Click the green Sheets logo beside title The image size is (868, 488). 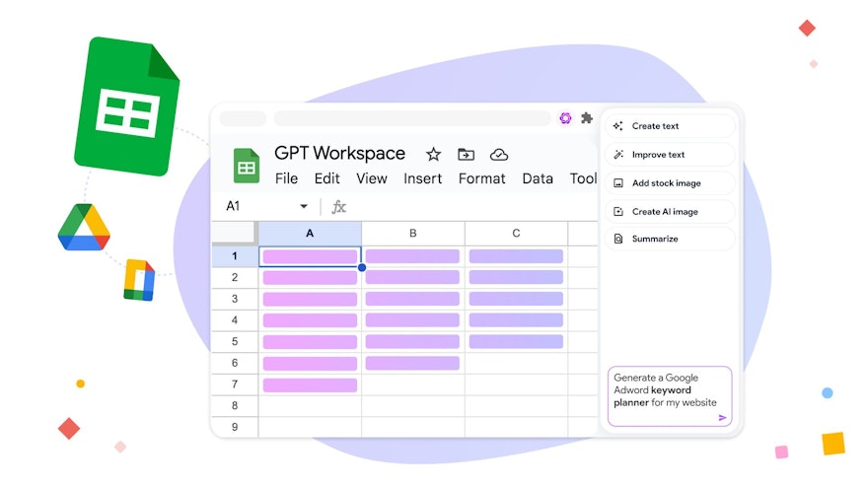tap(247, 166)
